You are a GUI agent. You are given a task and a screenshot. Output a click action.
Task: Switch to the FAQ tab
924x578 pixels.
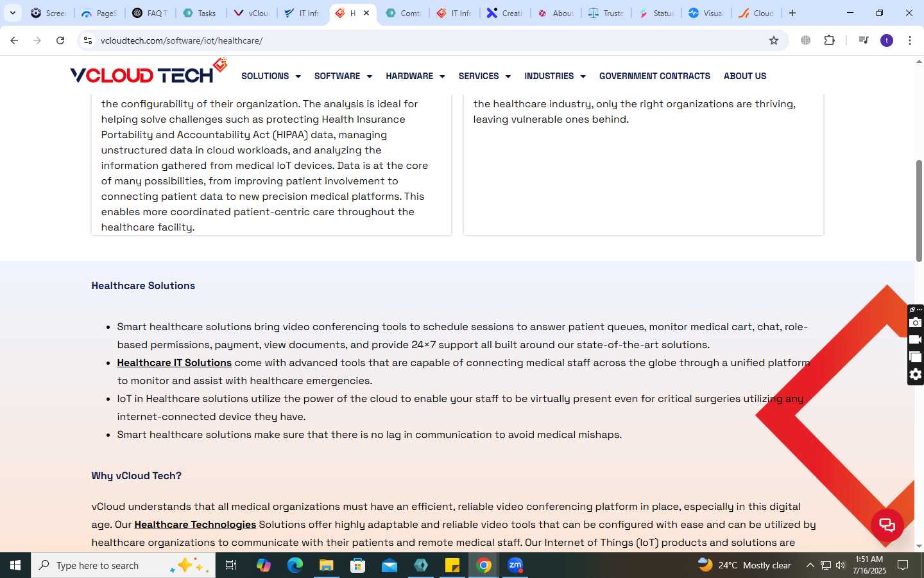click(150, 13)
